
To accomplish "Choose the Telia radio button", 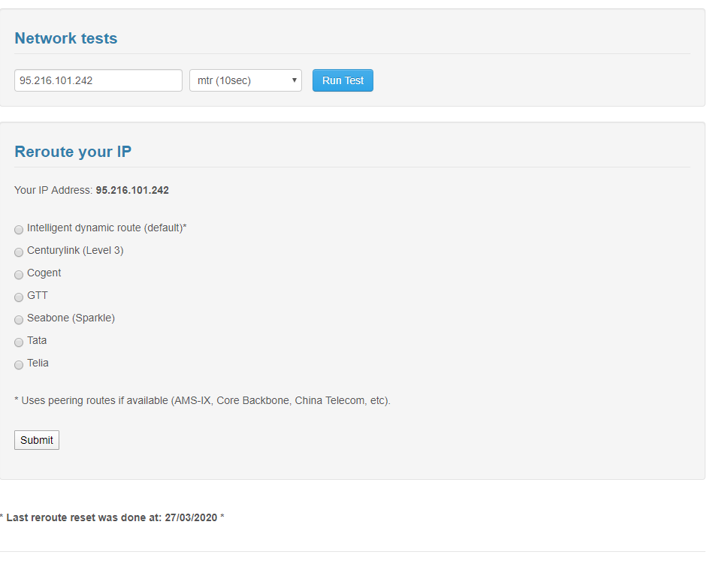I will [19, 365].
